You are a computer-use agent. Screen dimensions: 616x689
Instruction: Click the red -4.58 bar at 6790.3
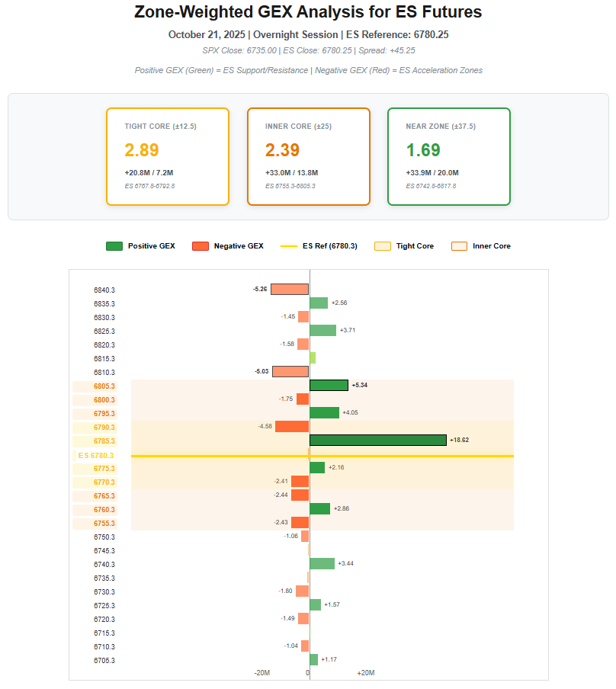click(x=292, y=427)
